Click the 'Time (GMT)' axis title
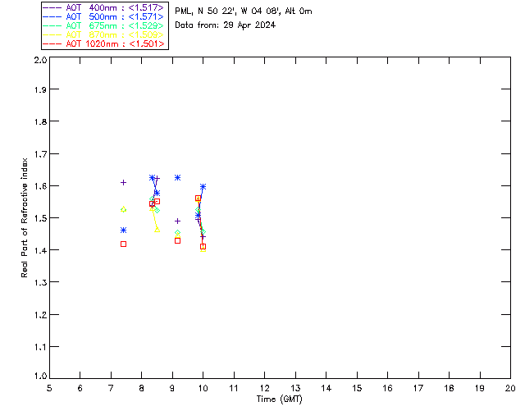The image size is (525, 420). pyautogui.click(x=279, y=399)
